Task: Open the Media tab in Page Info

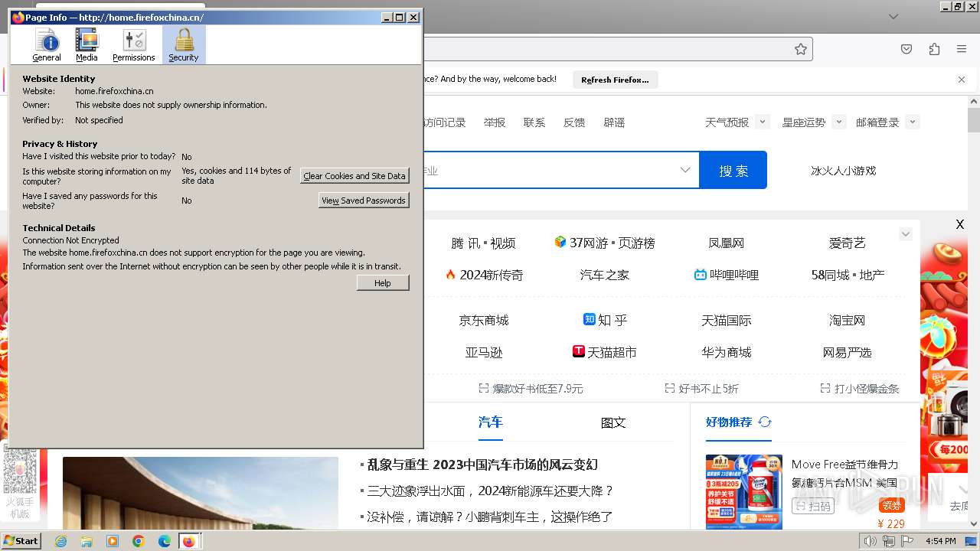Action: (87, 44)
